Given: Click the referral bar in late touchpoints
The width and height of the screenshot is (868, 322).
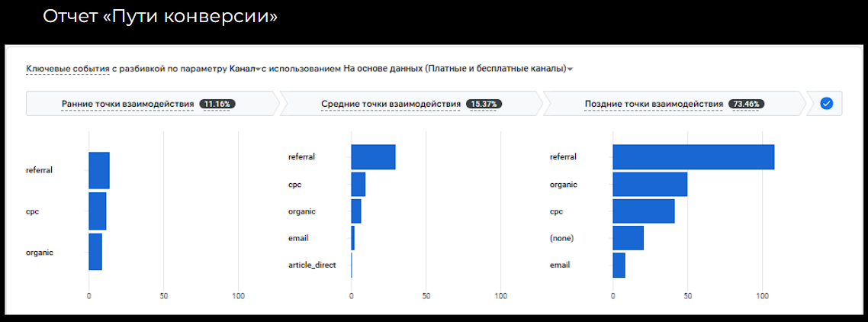Looking at the screenshot, I should coord(693,157).
